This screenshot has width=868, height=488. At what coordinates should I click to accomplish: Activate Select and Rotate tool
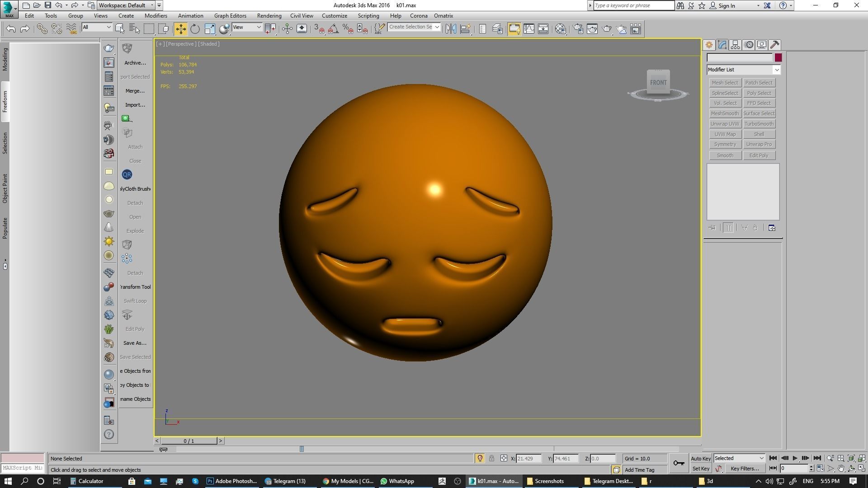click(x=195, y=29)
